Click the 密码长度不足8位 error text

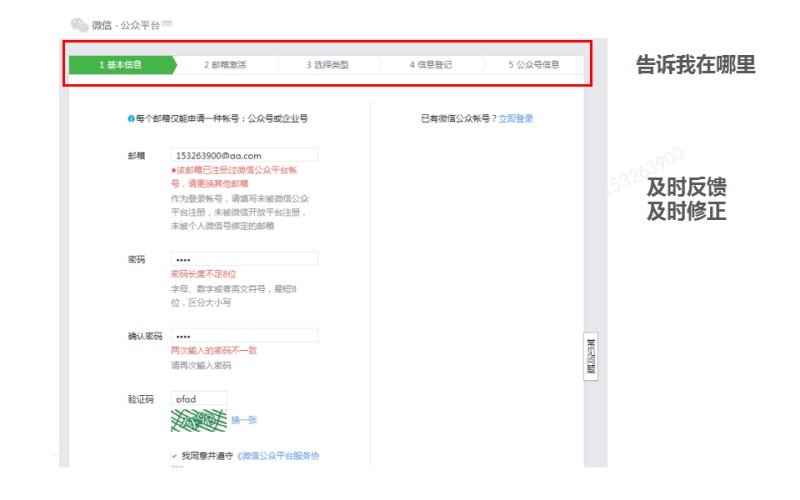(x=204, y=274)
